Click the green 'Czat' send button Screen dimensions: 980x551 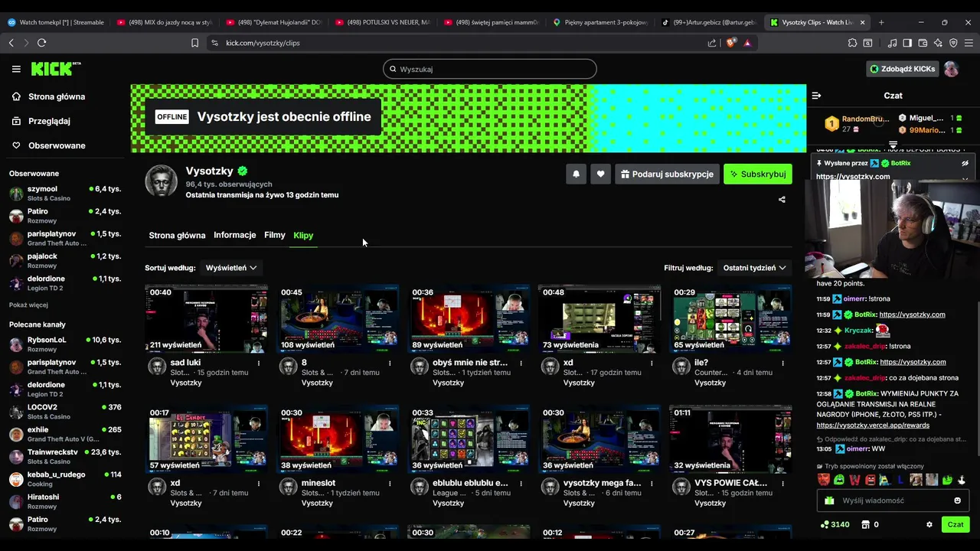(x=955, y=525)
